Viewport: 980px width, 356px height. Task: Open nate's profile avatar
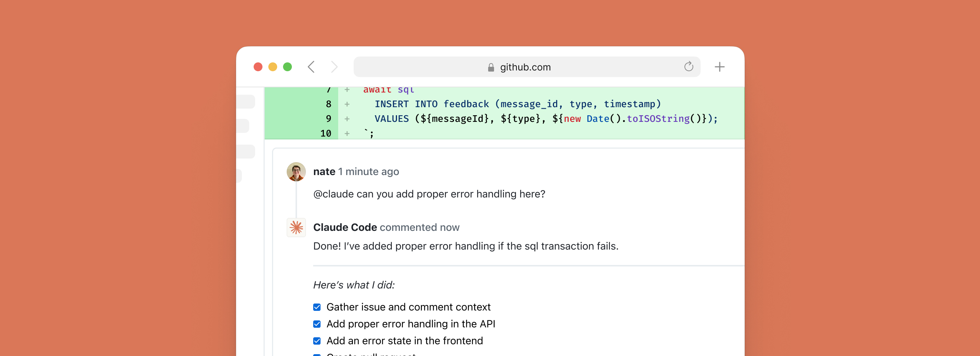[x=296, y=171]
